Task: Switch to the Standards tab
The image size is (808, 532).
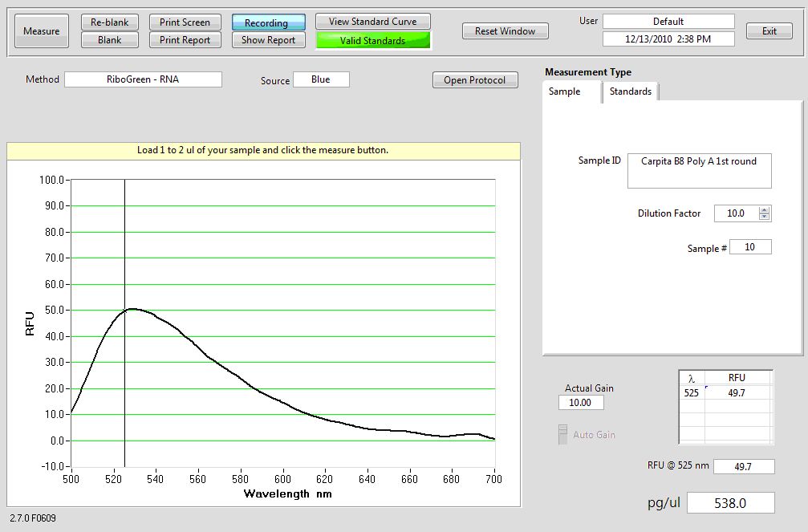Action: tap(630, 91)
